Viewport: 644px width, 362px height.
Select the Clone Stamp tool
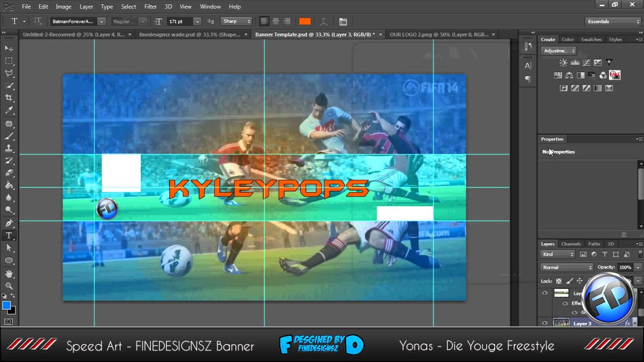pyautogui.click(x=9, y=148)
